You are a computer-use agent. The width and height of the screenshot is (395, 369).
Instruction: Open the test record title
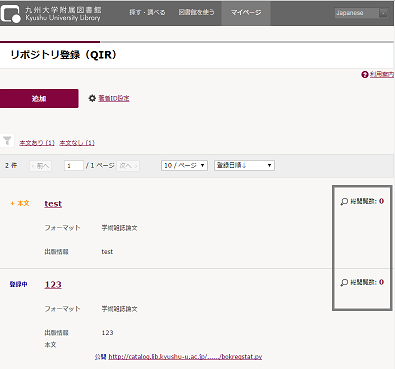[53, 204]
